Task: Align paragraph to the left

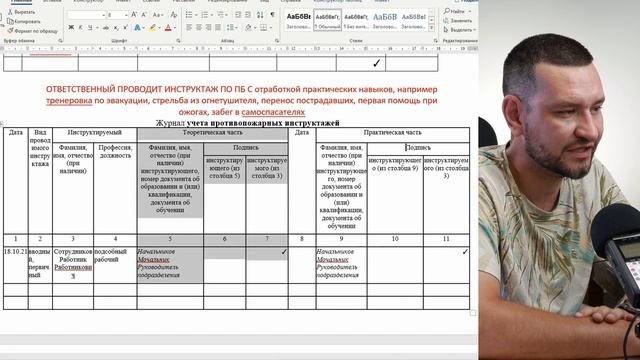Action: [x=189, y=28]
